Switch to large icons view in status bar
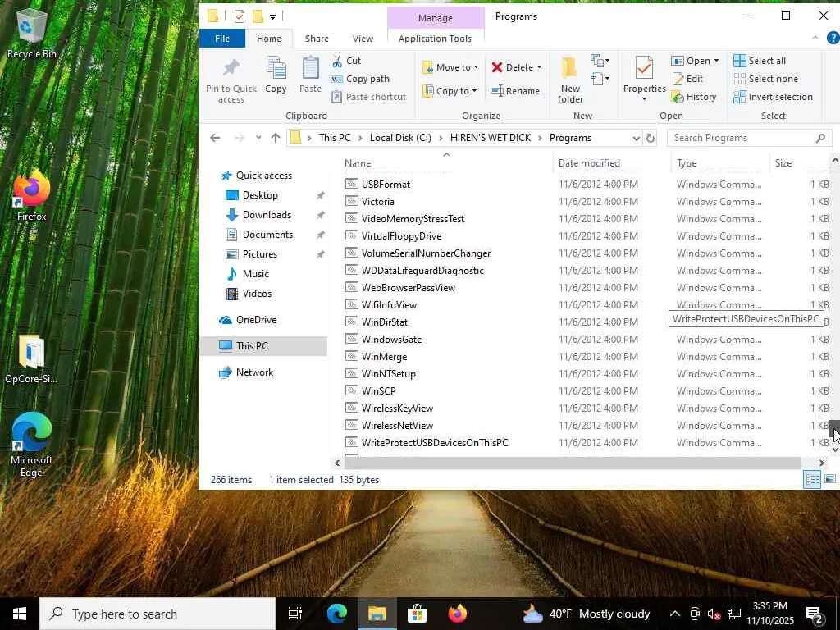Image resolution: width=840 pixels, height=630 pixels. (x=830, y=479)
